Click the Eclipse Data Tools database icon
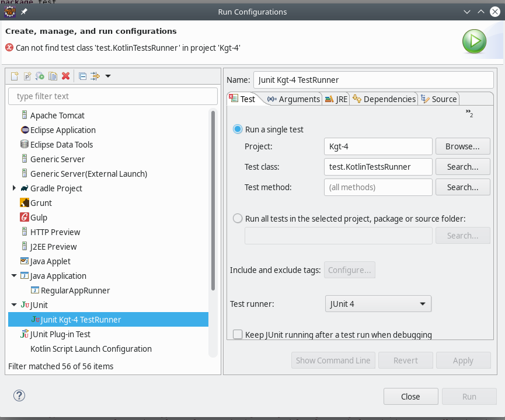Image resolution: width=505 pixels, height=420 pixels. 25,144
